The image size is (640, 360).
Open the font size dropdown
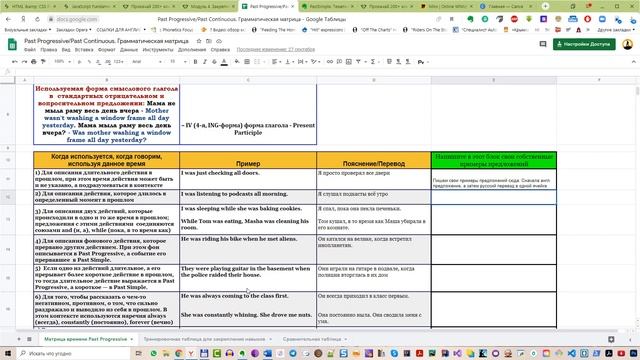point(178,62)
